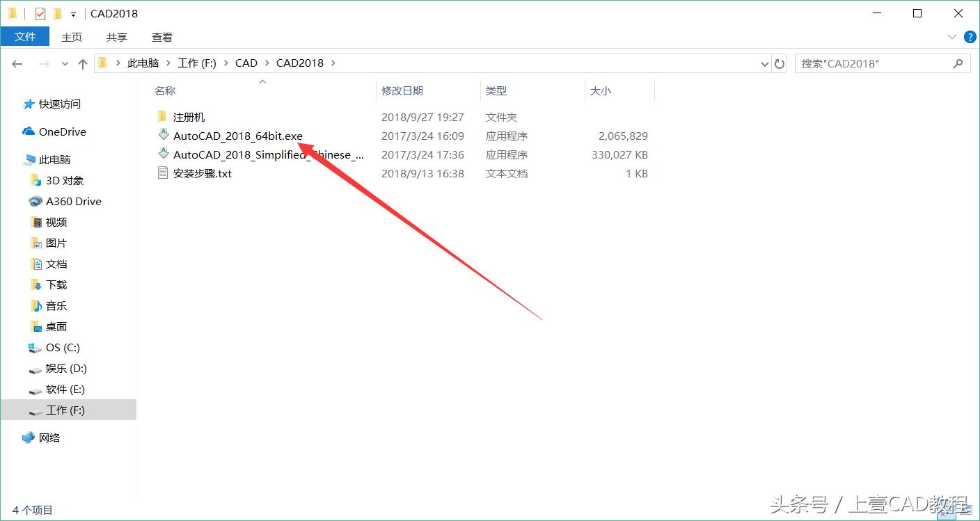Select the AutoCAD_2018_Simplified_Chinese application

point(267,154)
